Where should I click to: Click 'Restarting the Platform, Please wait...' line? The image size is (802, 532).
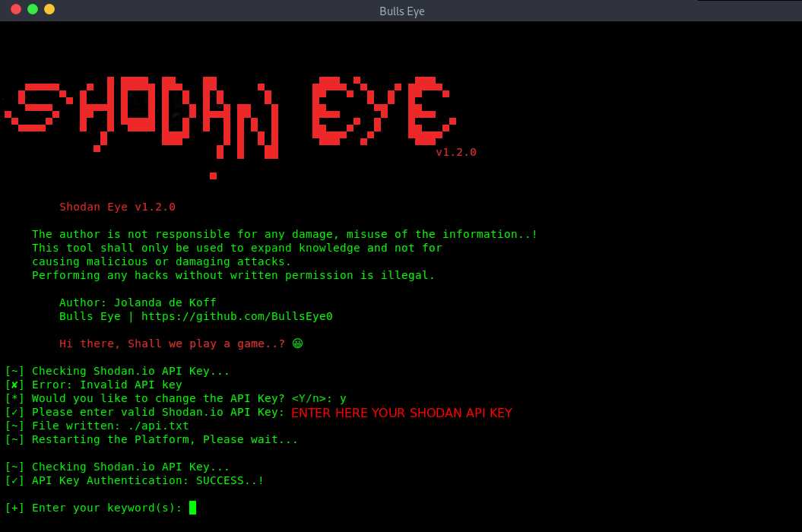(x=165, y=439)
